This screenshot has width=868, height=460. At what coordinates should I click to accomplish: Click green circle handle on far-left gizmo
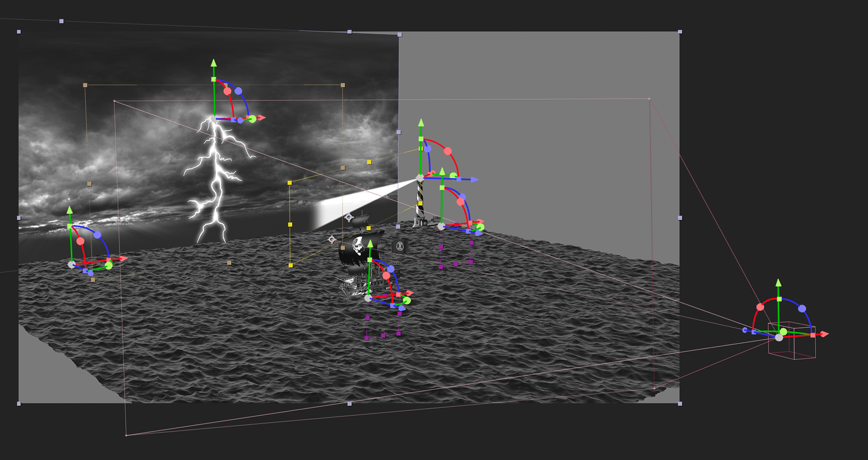(x=108, y=266)
